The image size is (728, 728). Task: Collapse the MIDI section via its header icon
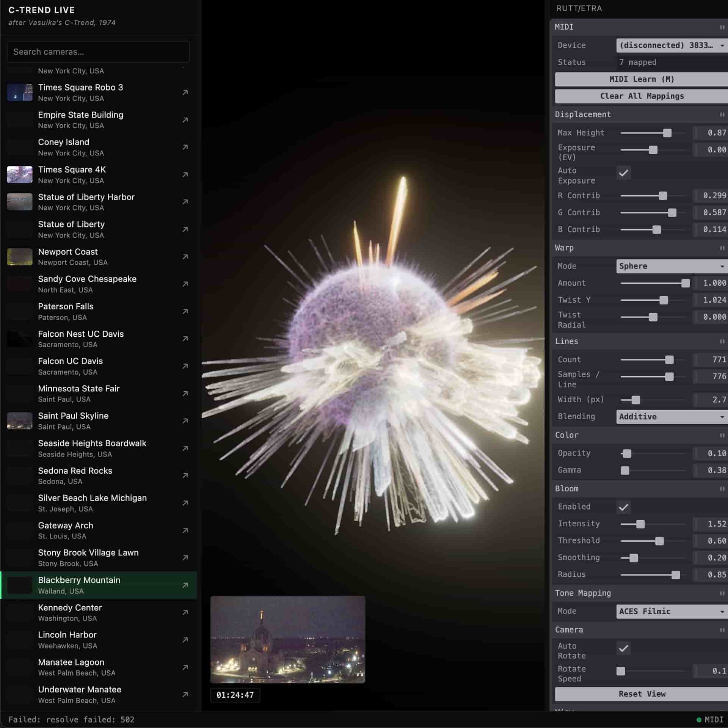pos(722,27)
